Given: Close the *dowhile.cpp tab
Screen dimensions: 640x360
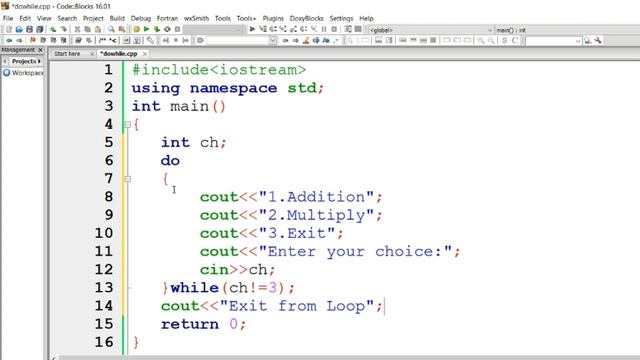Looking at the screenshot, I should [x=144, y=54].
